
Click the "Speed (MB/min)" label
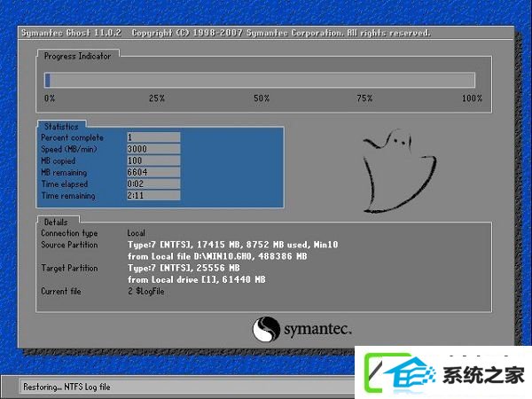click(x=69, y=149)
